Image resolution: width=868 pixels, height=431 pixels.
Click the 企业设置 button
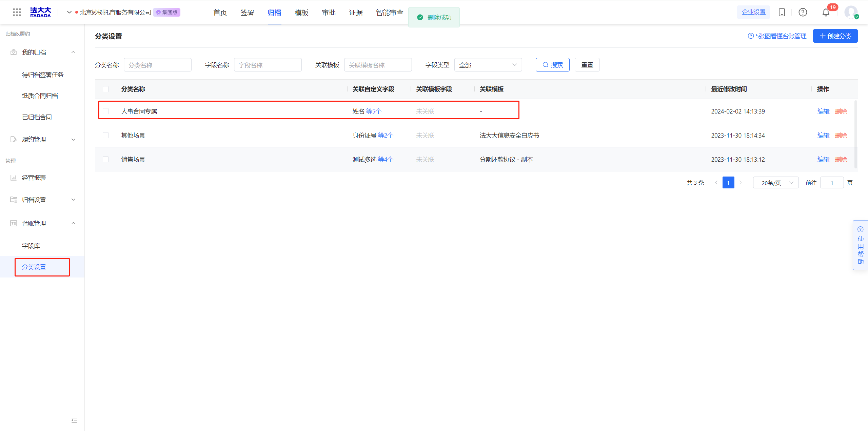click(x=754, y=12)
